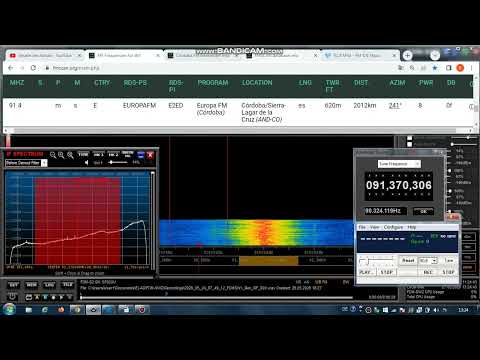The height and width of the screenshot is (360, 480).
Task: Seek within the recording playback progress bar
Action: point(217,297)
